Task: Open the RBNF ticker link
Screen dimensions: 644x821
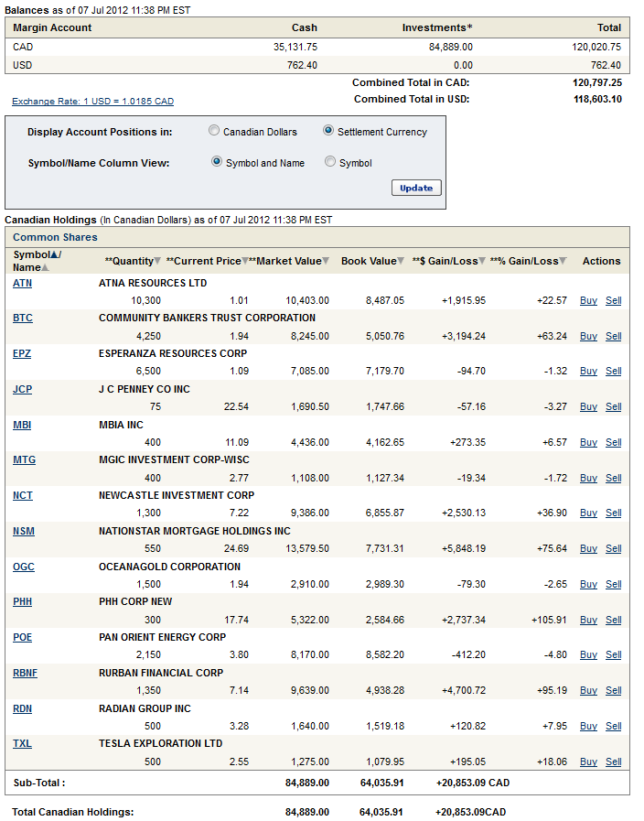Action: click(26, 674)
